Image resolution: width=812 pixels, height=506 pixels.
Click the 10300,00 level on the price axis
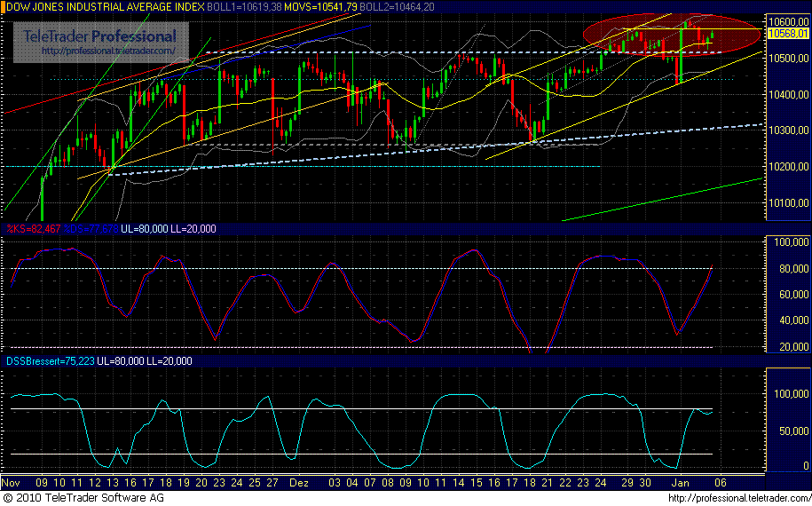click(788, 130)
